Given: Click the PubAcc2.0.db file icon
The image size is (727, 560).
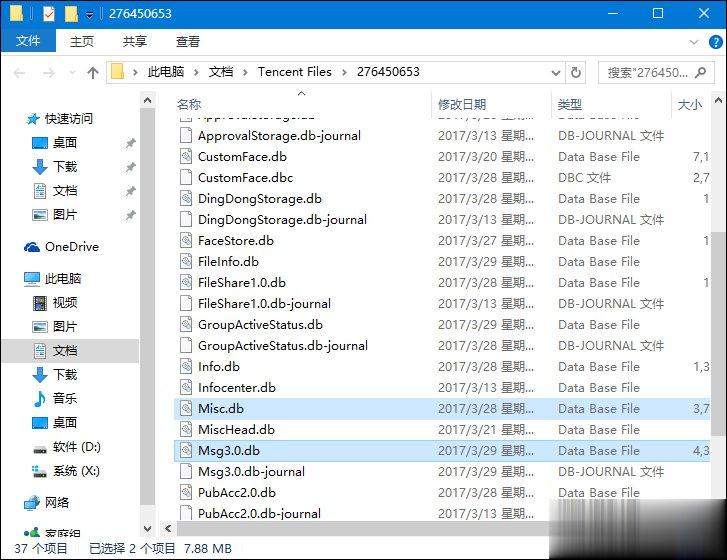Looking at the screenshot, I should 186,492.
